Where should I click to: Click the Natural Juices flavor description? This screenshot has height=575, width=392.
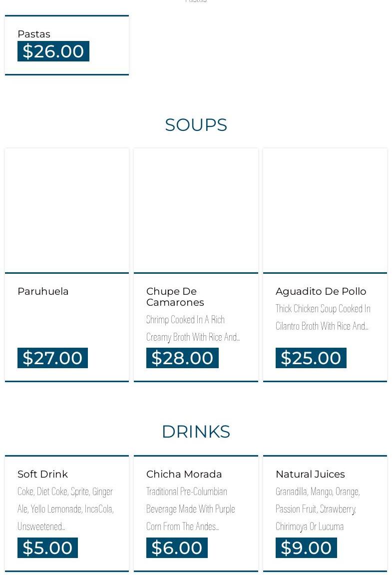318,509
